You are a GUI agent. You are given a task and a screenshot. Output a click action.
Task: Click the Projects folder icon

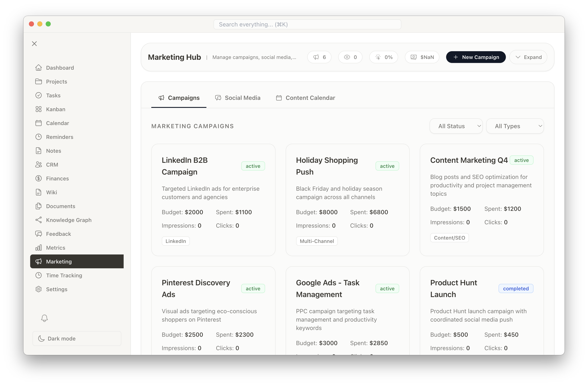pyautogui.click(x=39, y=81)
